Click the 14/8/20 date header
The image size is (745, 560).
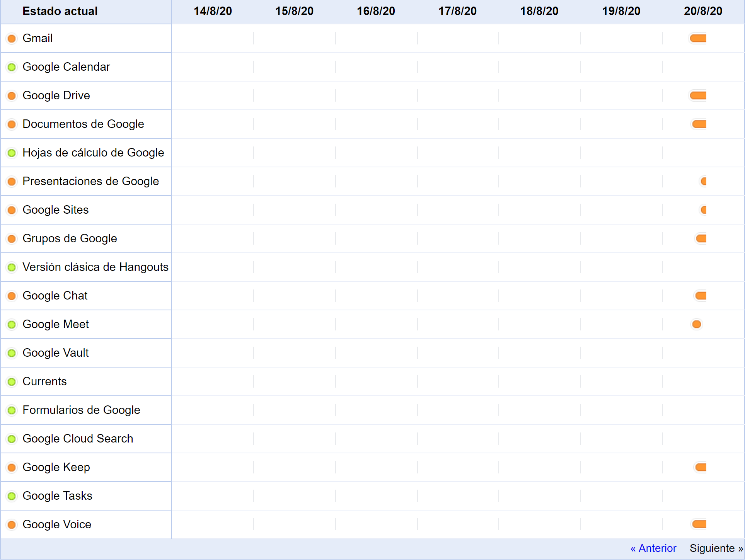point(213,11)
